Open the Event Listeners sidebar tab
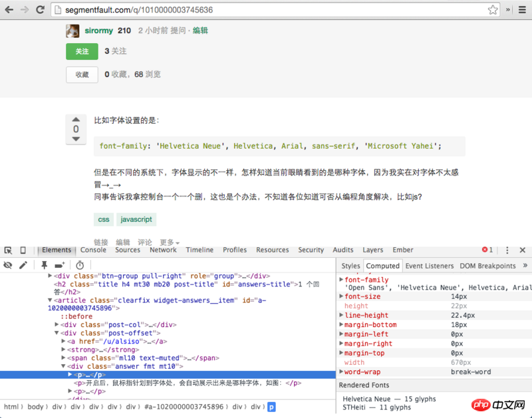The image size is (532, 418). [x=430, y=266]
